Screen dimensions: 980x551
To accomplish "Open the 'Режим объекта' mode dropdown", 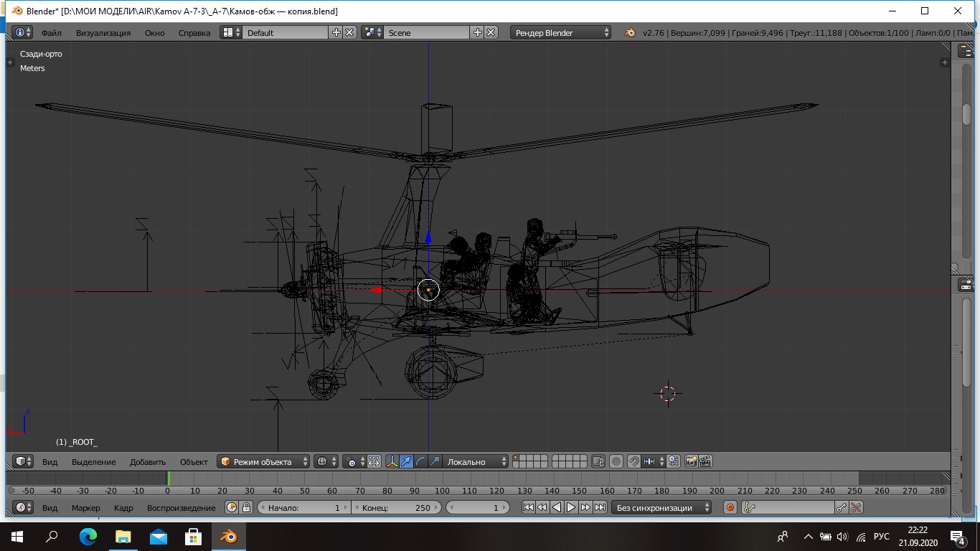I will click(264, 462).
